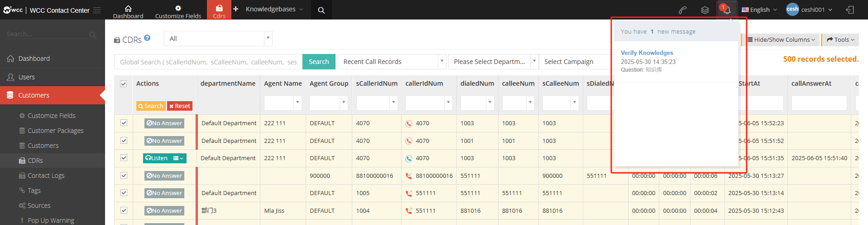Click the CDRs help question mark icon
Viewport: 868px width, 225px height.
[147, 38]
